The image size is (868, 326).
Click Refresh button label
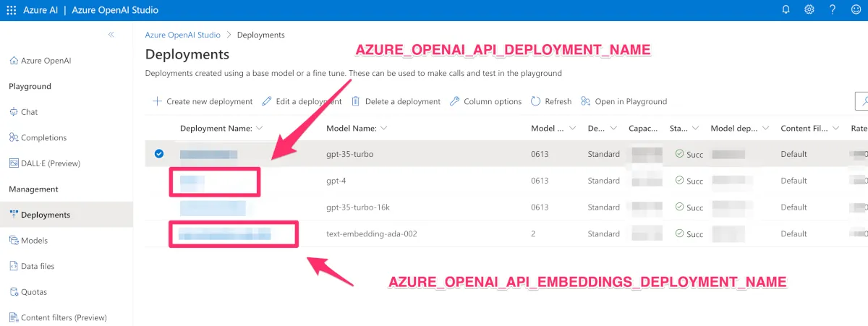(x=558, y=101)
